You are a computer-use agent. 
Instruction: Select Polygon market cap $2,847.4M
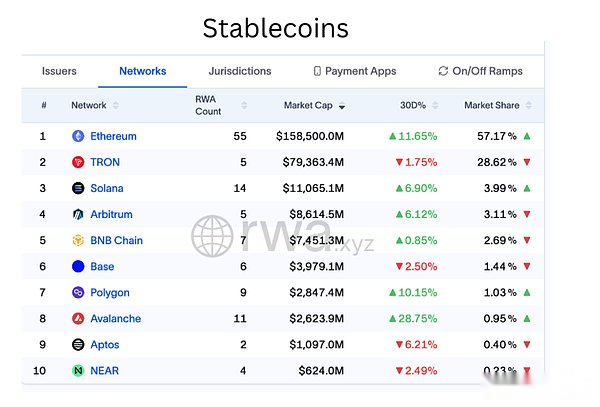[x=316, y=292]
